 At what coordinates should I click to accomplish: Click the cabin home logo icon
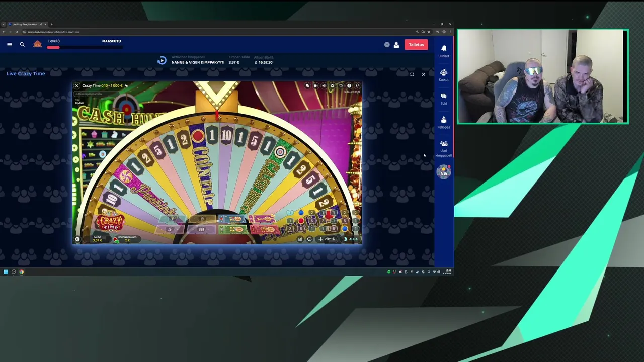37,44
